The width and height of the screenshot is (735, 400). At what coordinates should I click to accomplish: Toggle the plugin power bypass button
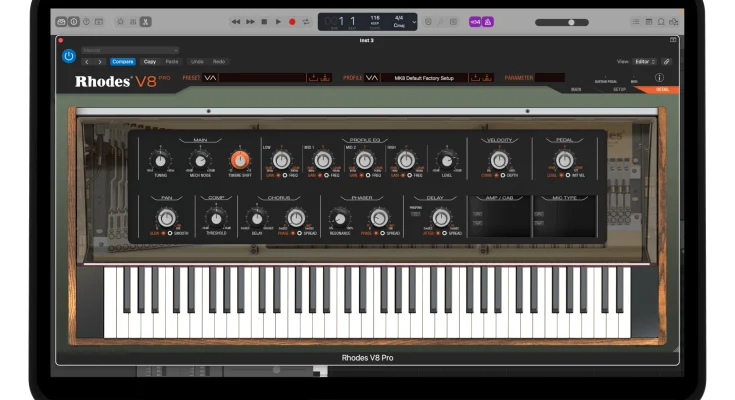(x=69, y=56)
